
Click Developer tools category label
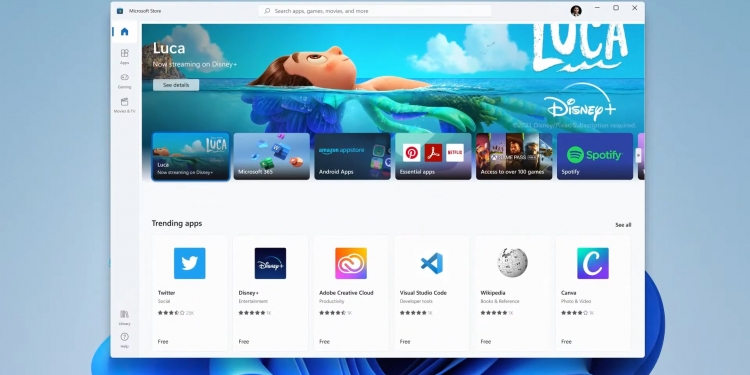pyautogui.click(x=416, y=301)
